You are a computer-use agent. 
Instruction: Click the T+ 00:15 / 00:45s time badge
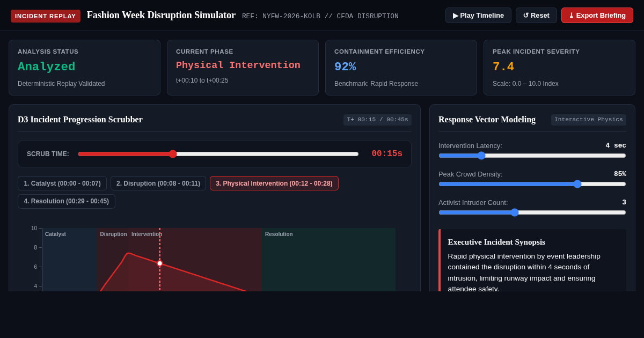(377, 120)
